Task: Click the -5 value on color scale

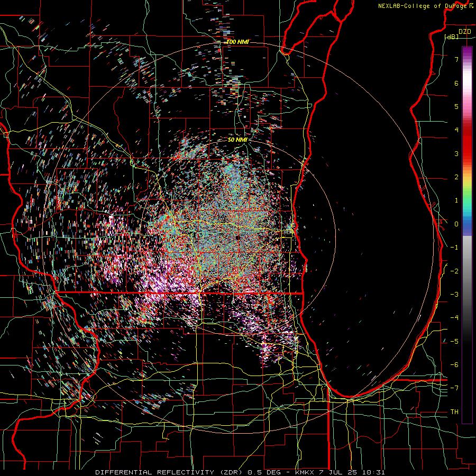Action: tap(454, 341)
